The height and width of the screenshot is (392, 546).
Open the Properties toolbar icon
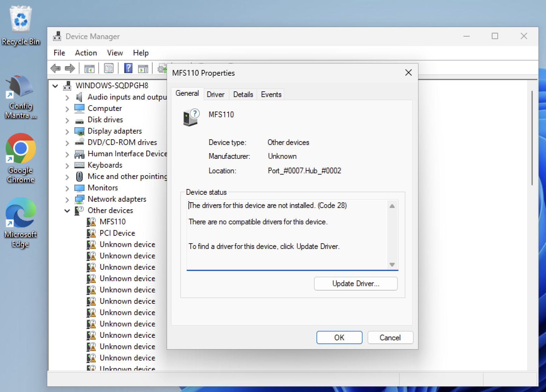tap(109, 68)
